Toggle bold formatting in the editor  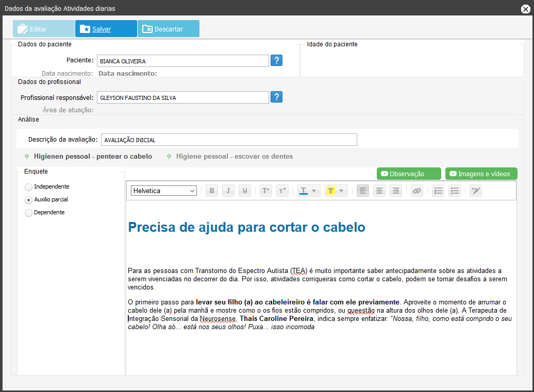(212, 191)
